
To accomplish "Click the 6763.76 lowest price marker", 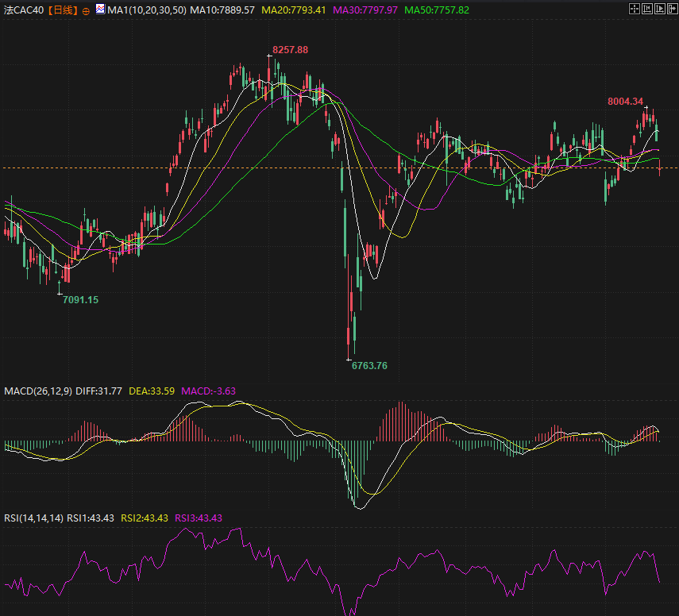I will click(x=369, y=365).
